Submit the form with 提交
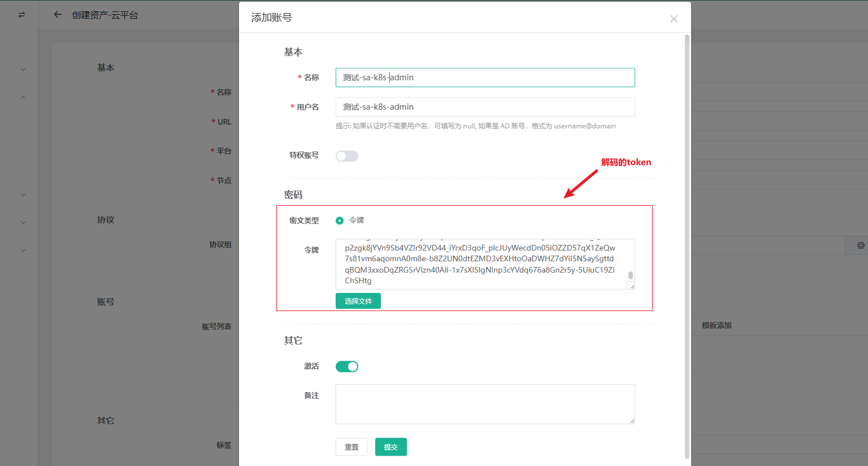This screenshot has height=466, width=868. (x=391, y=447)
